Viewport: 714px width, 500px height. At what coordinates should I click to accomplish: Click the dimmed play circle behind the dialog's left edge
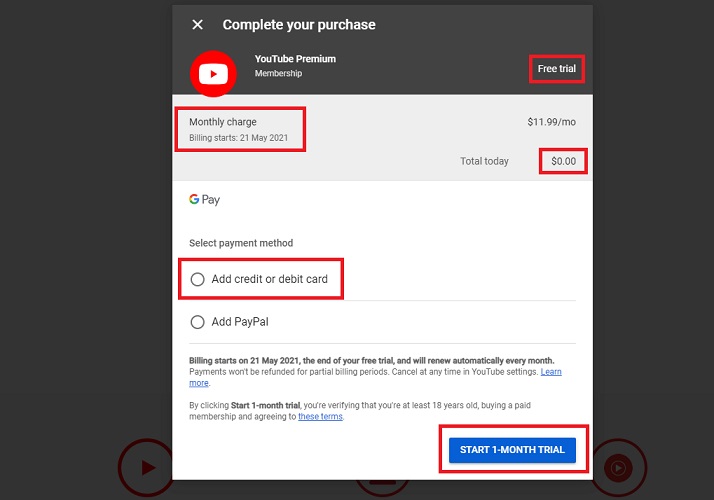(145, 467)
